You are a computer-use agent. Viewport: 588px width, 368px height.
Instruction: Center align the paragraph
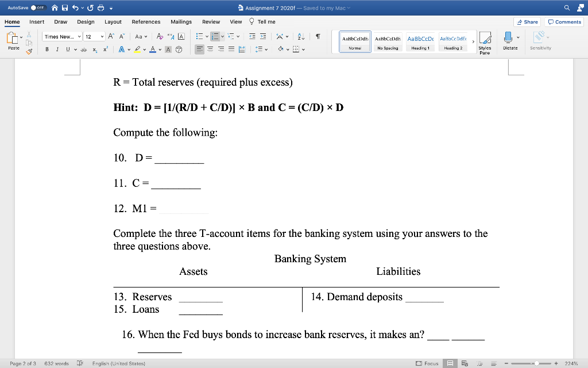coord(210,49)
